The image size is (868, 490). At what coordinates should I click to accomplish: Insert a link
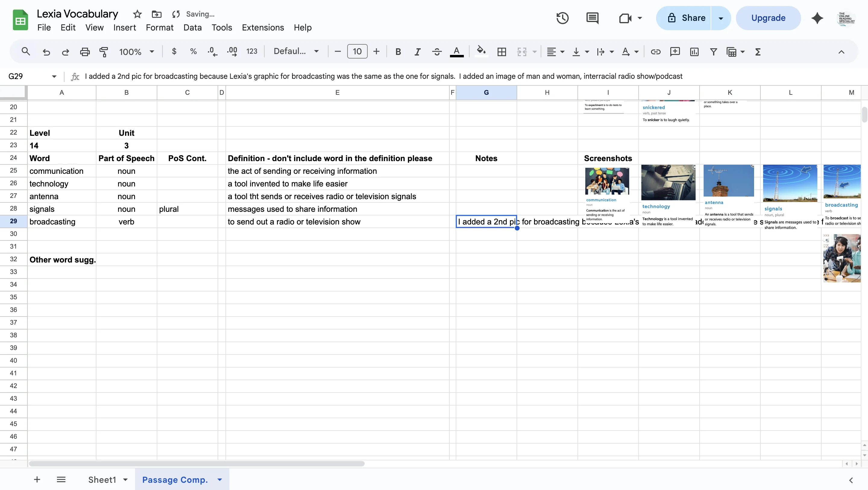pos(656,52)
